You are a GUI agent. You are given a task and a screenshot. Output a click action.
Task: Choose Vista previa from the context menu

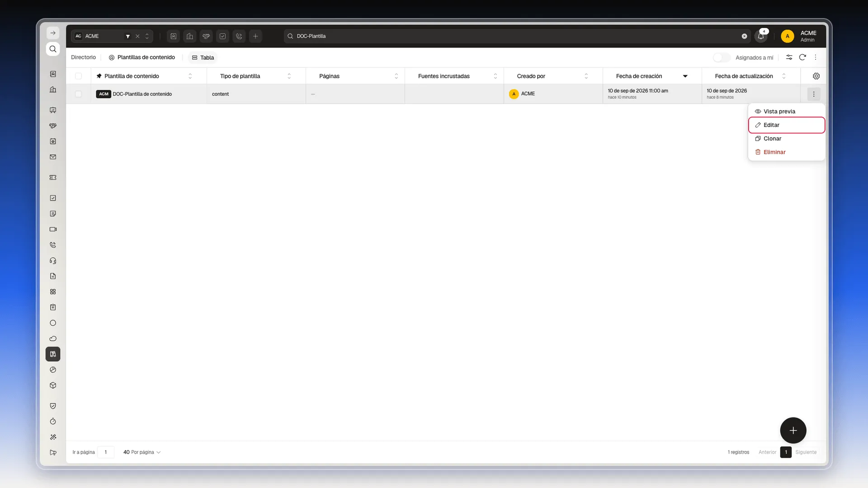point(787,111)
